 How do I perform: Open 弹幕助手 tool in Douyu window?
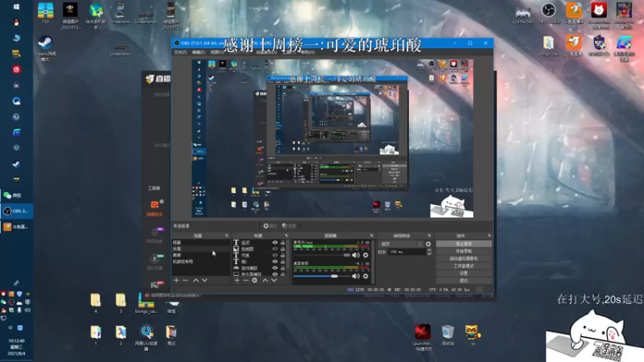pos(155,208)
